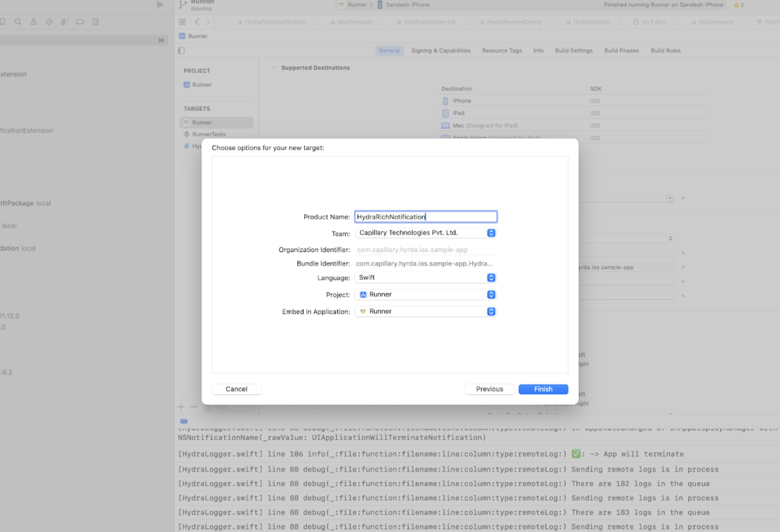Open the Team dropdown
Image resolution: width=780 pixels, height=532 pixels.
pyautogui.click(x=426, y=233)
